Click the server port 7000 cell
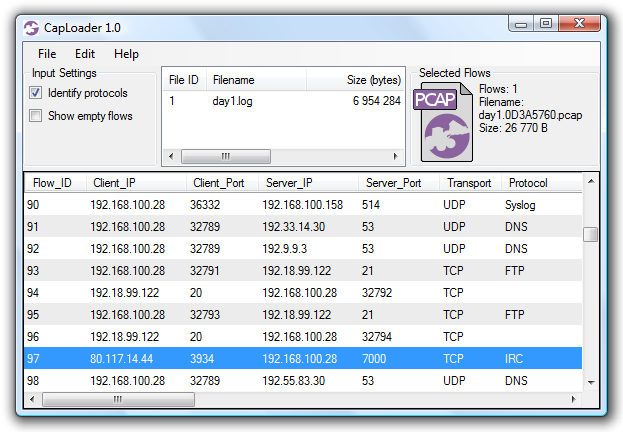 374,359
